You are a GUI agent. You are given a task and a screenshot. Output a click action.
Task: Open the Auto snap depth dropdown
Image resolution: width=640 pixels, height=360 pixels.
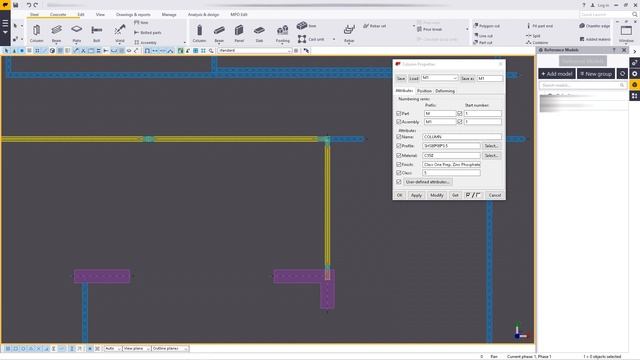click(113, 349)
